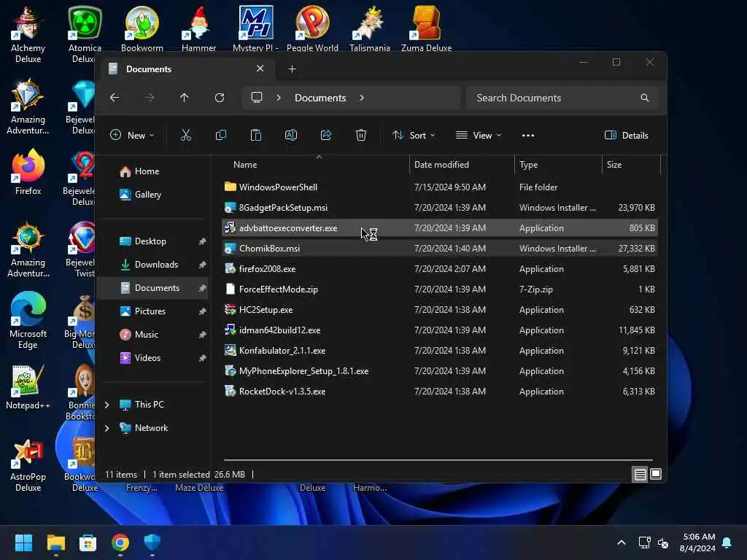This screenshot has width=747, height=560.
Task: Expand chevron after Documents in address bar
Action: 362,98
